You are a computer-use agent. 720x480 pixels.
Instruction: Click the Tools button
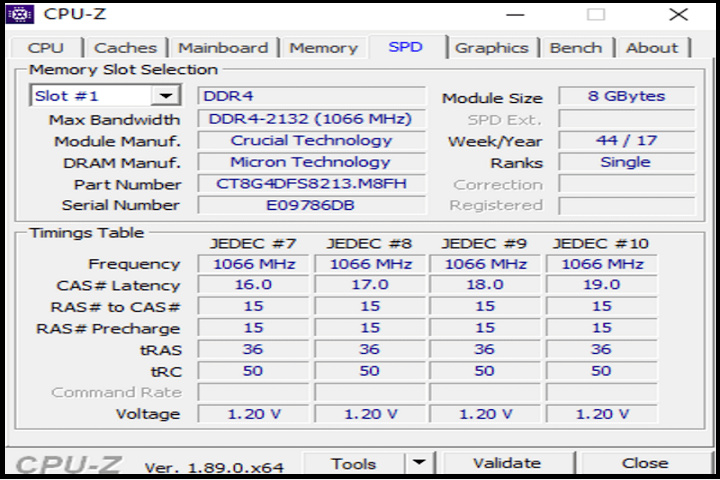(x=354, y=463)
